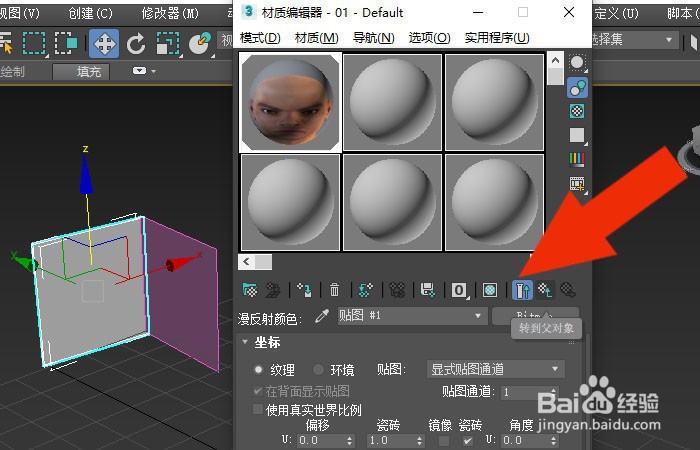
Task: Click Get Material icon in editor toolbar
Action: [250, 290]
